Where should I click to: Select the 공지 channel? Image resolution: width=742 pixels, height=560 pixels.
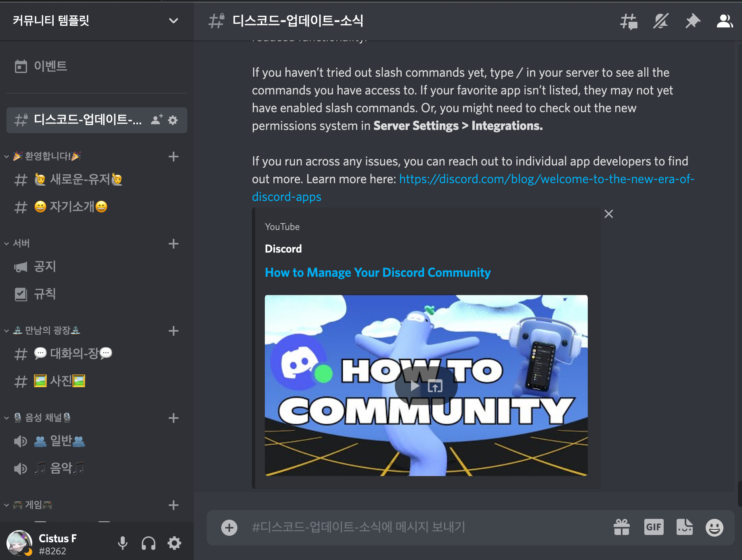pos(45,266)
